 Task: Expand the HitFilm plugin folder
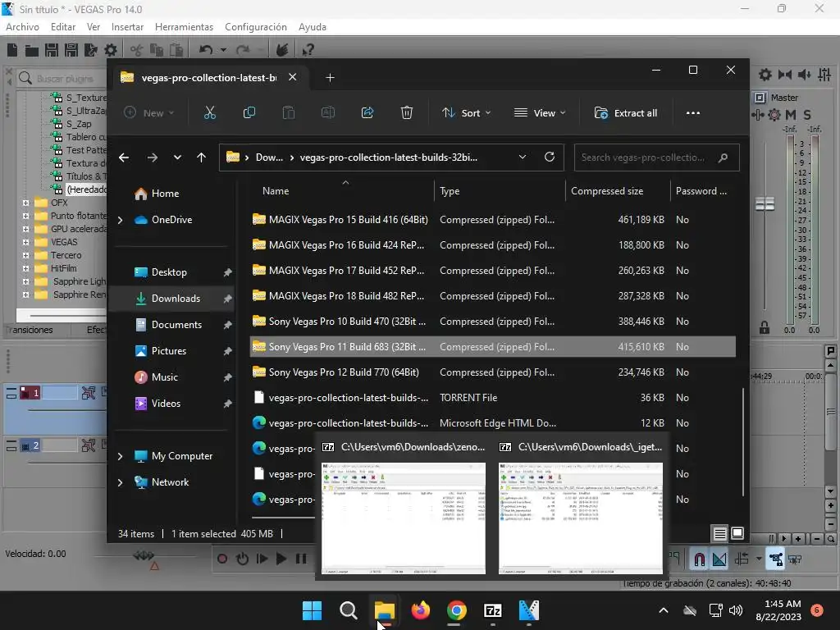25,268
